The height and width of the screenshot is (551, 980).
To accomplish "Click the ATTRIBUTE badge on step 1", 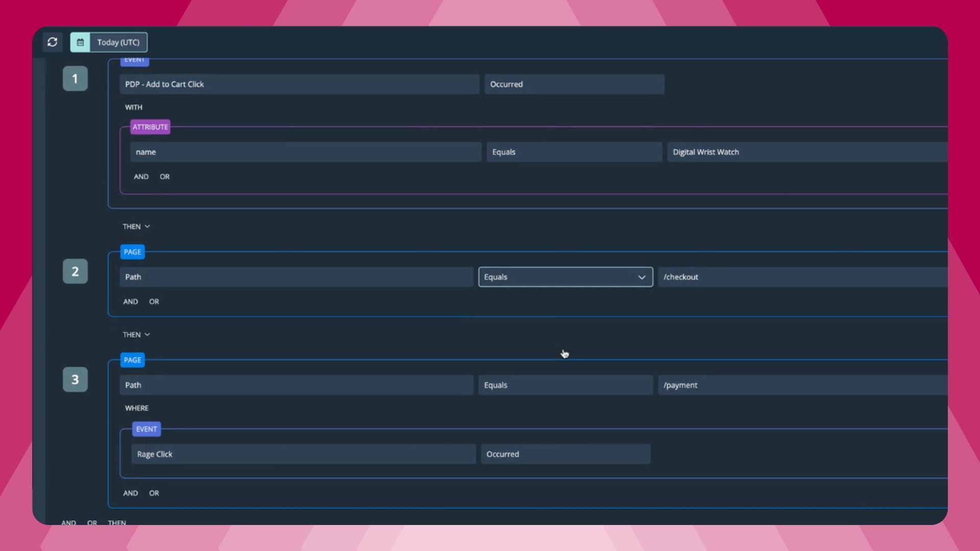I will click(150, 127).
